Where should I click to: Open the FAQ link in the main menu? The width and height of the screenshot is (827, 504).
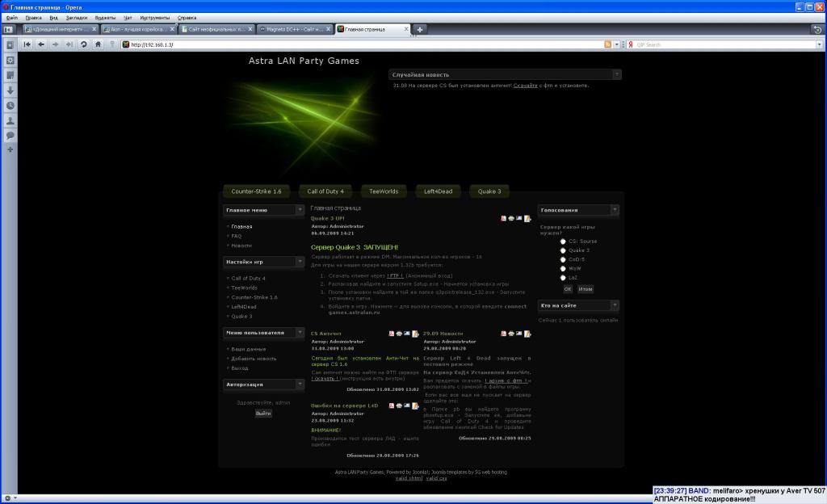237,236
